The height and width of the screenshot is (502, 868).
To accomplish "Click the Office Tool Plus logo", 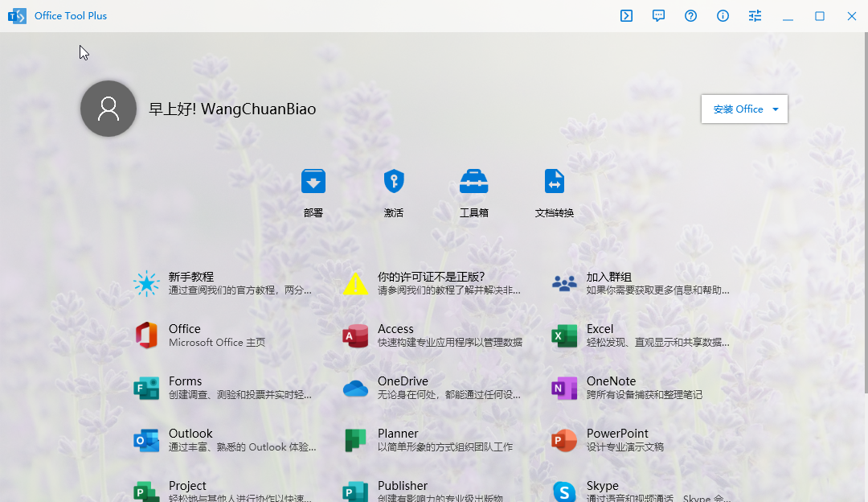I will 17,15.
